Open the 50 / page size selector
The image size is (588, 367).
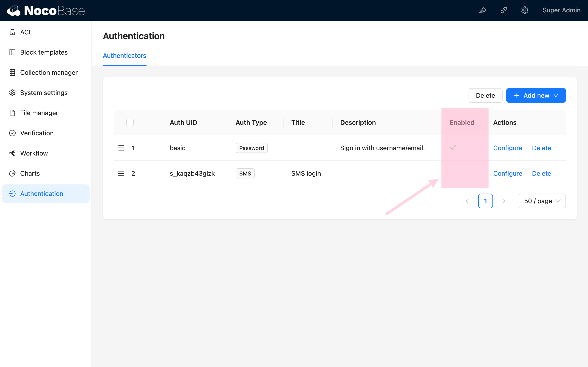[x=542, y=201]
